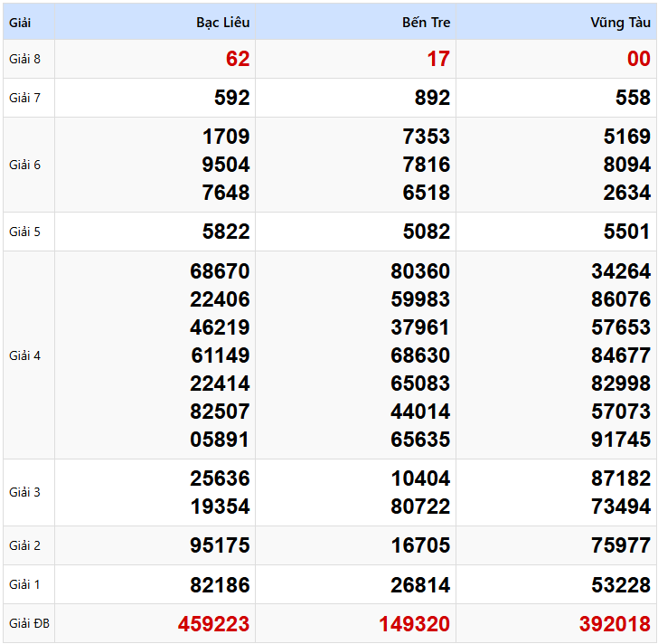Click number 6518 in Bến Tre
This screenshot has height=644, width=658.
[x=427, y=193]
